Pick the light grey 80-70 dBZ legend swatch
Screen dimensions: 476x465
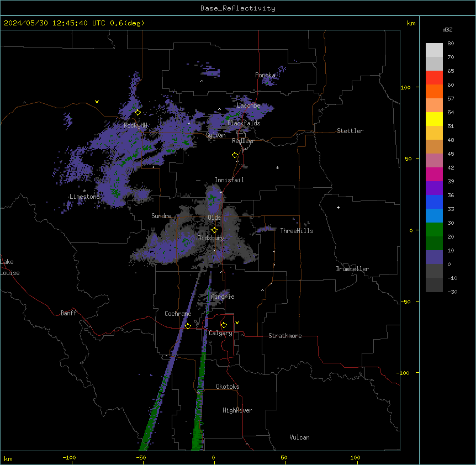pyautogui.click(x=434, y=50)
